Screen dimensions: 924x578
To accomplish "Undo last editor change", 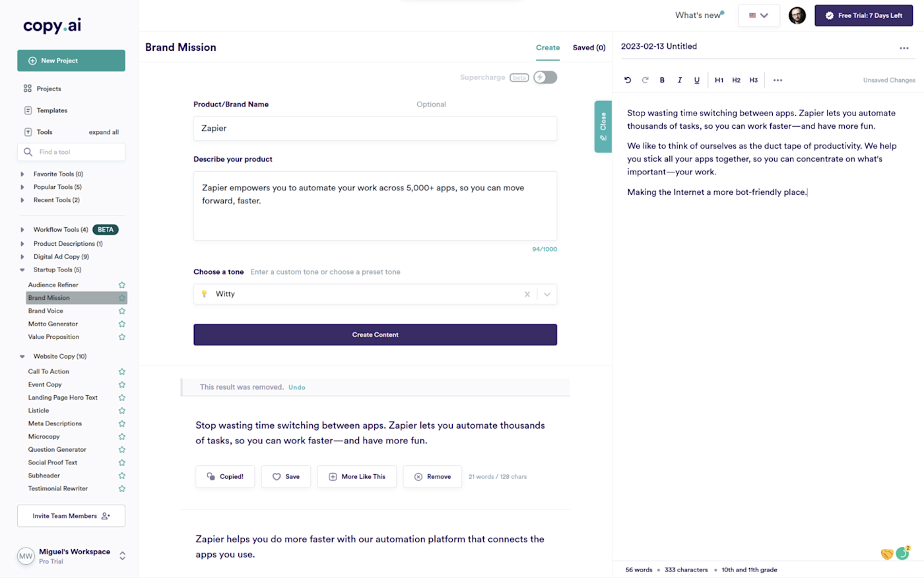I will [628, 80].
